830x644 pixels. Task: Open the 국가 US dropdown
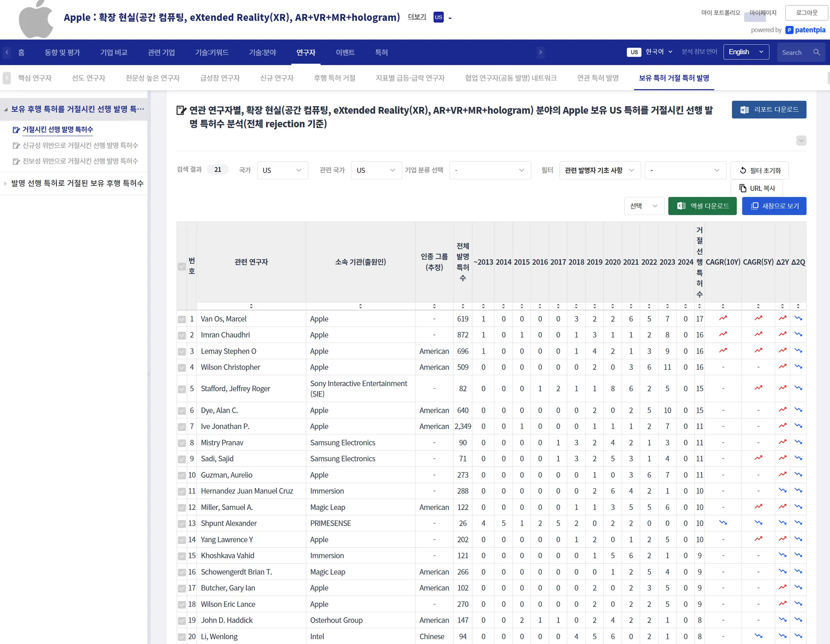[282, 171]
